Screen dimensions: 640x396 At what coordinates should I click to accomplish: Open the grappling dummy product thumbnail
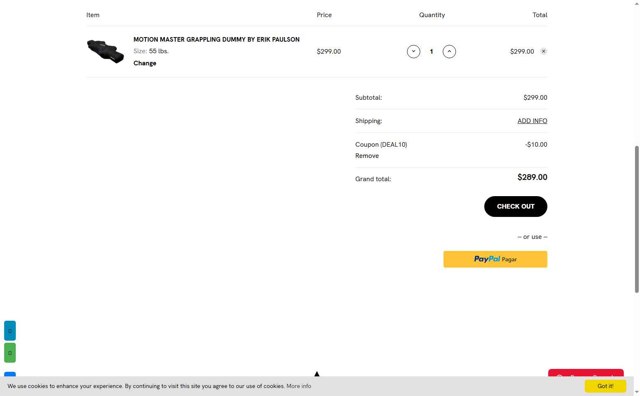click(105, 51)
